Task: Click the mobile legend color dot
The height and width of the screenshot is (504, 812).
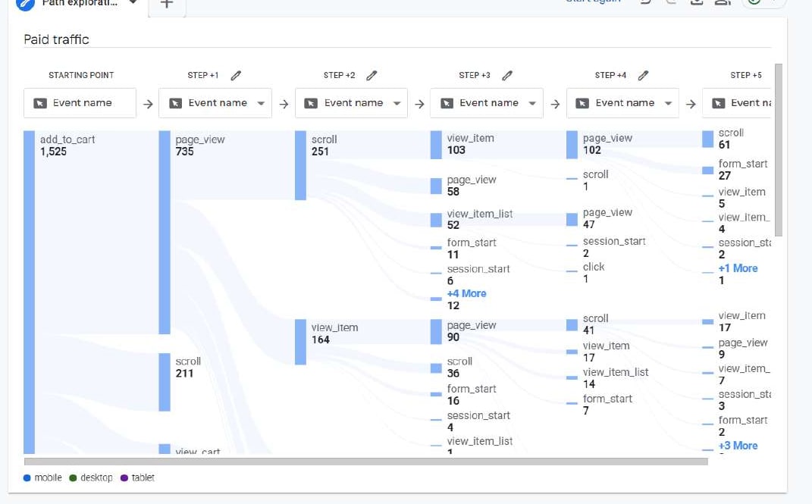Action: click(x=27, y=477)
